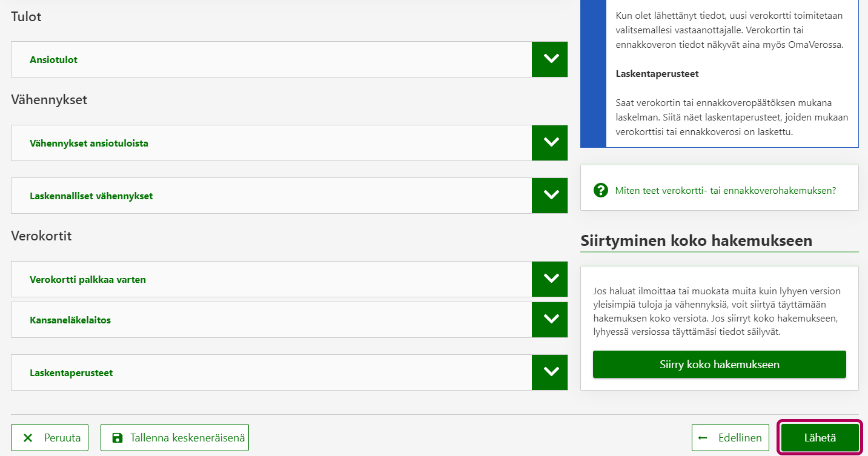This screenshot has height=456, width=868.
Task: Open Verokortti palkkaa varten title
Action: [88, 280]
